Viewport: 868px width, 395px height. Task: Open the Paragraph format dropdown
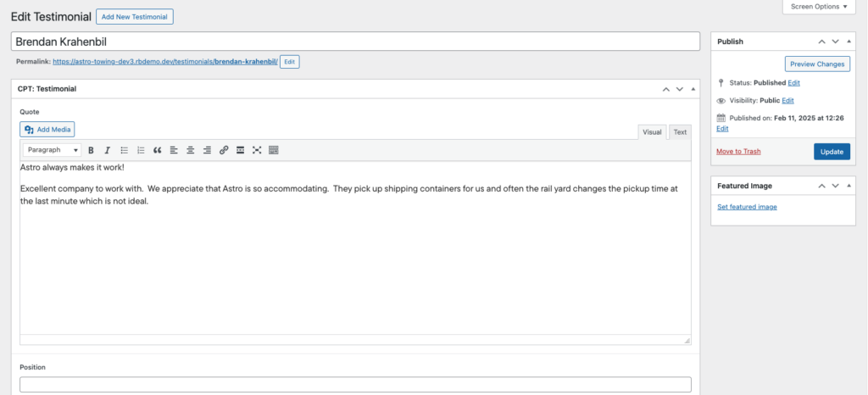pyautogui.click(x=52, y=150)
